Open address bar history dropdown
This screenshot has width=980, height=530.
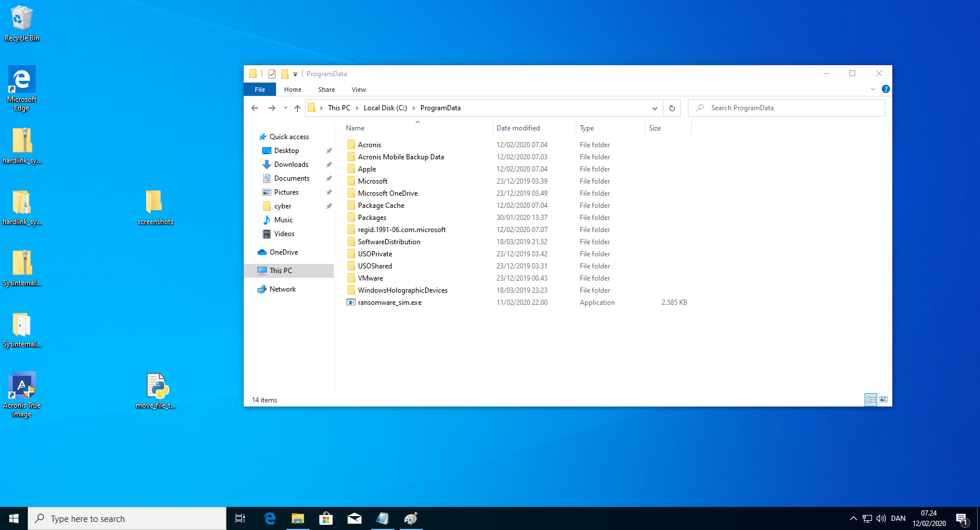654,108
